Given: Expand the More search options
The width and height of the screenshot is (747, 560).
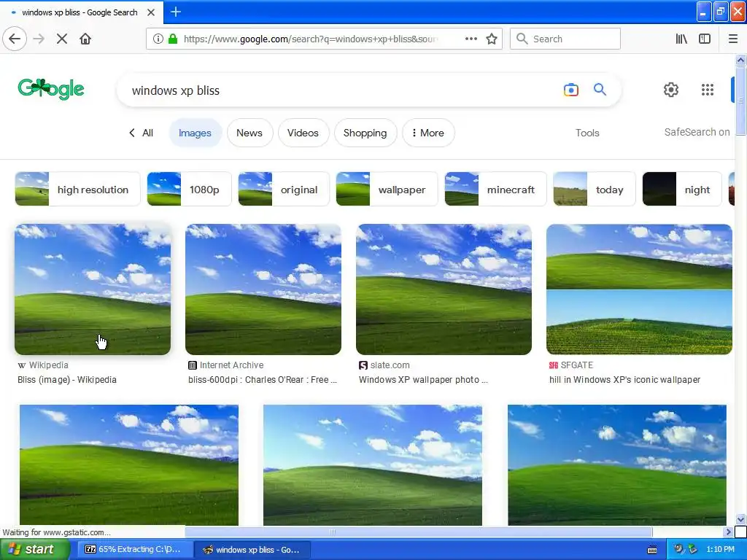Looking at the screenshot, I should 427,133.
